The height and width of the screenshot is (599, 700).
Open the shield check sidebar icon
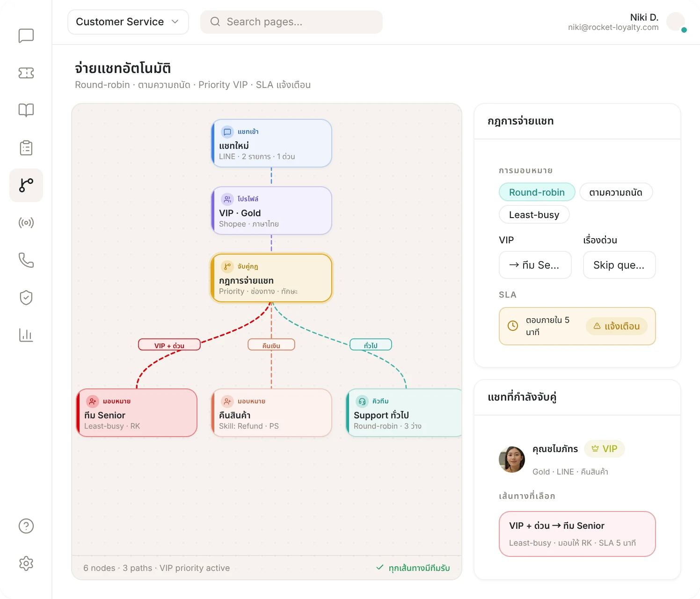pyautogui.click(x=26, y=298)
